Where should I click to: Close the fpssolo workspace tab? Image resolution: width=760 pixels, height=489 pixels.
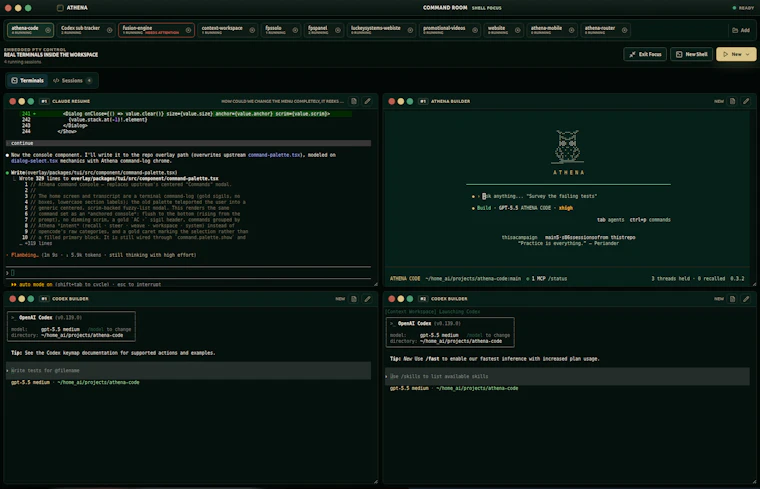[x=295, y=30]
